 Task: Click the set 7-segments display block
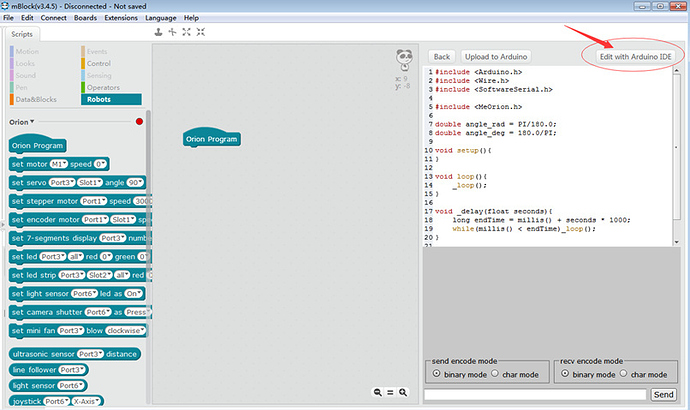click(x=80, y=238)
